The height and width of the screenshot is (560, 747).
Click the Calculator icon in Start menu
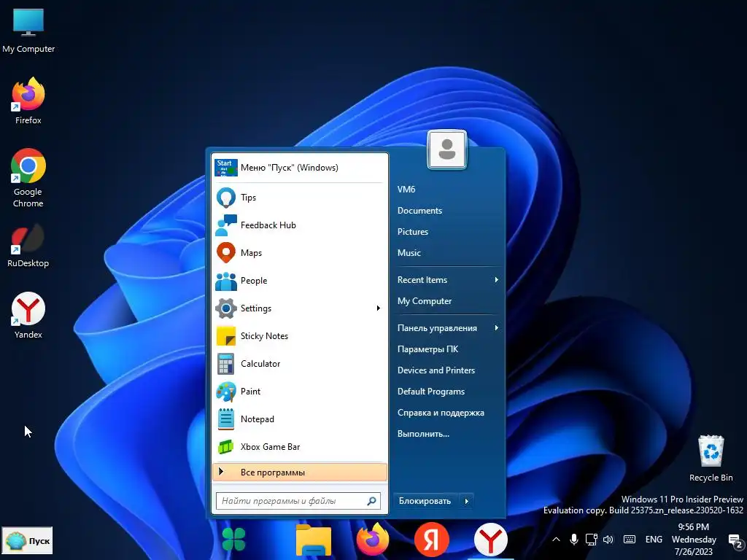click(x=226, y=364)
